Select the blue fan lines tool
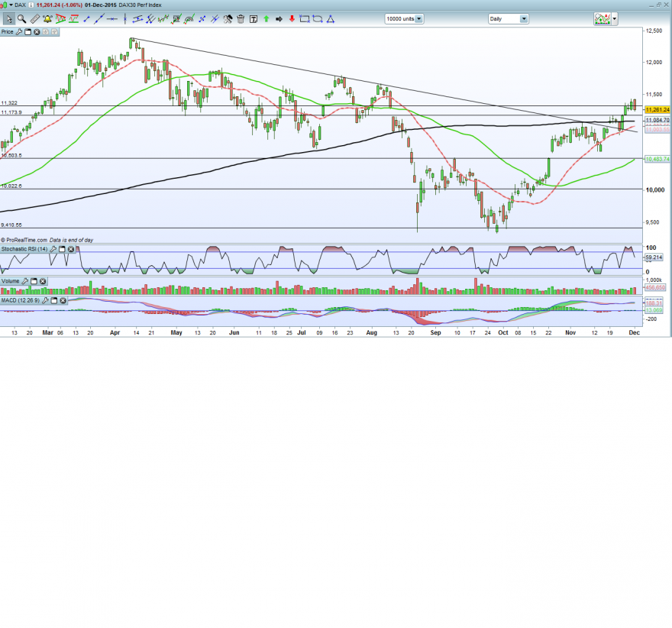The height and width of the screenshot is (628, 672). [x=215, y=19]
